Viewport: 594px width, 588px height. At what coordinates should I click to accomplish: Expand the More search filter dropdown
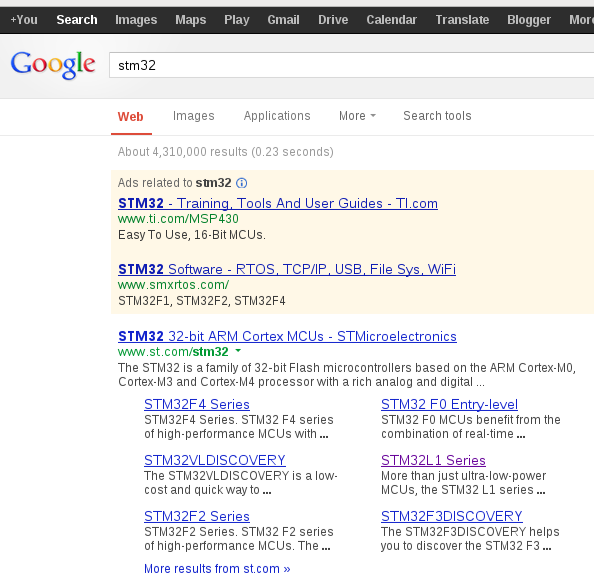coord(357,116)
